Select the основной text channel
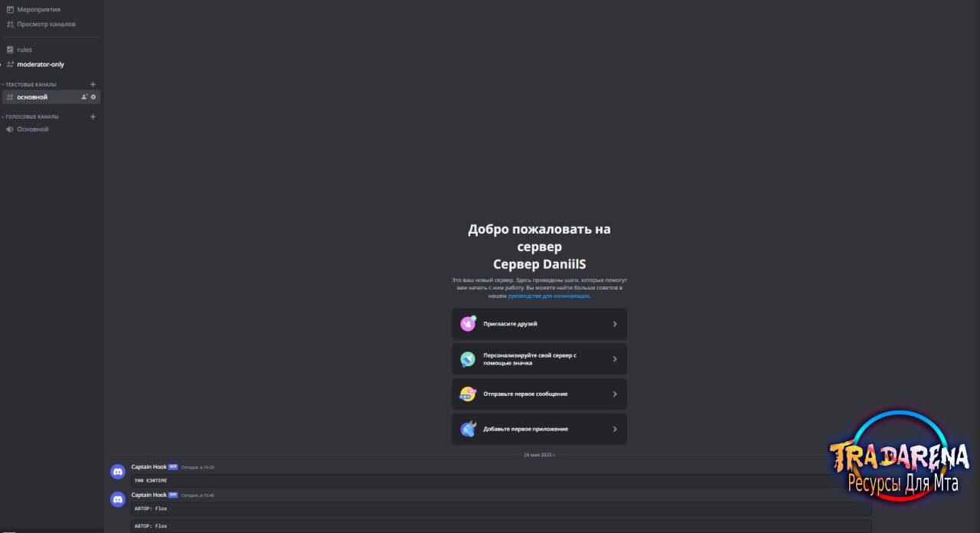 [51, 97]
